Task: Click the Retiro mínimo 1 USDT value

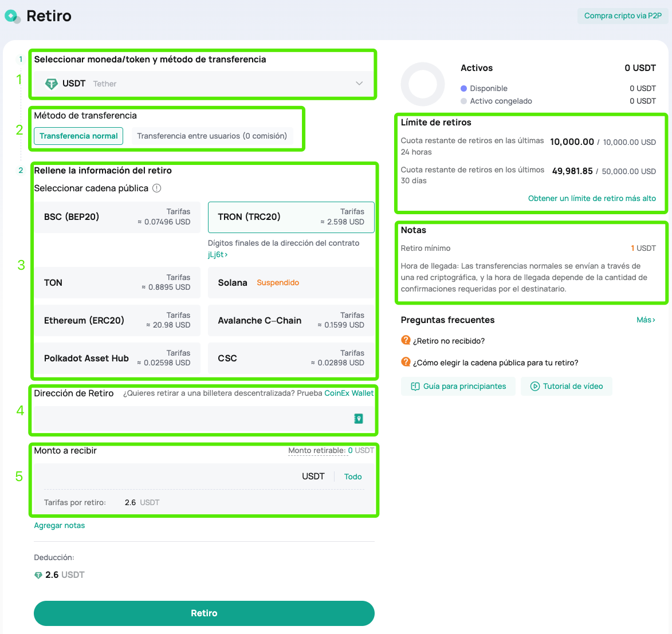Action: 643,248
